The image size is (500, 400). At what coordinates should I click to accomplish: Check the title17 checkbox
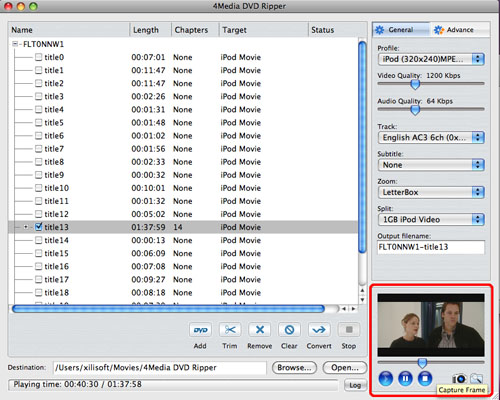39,280
